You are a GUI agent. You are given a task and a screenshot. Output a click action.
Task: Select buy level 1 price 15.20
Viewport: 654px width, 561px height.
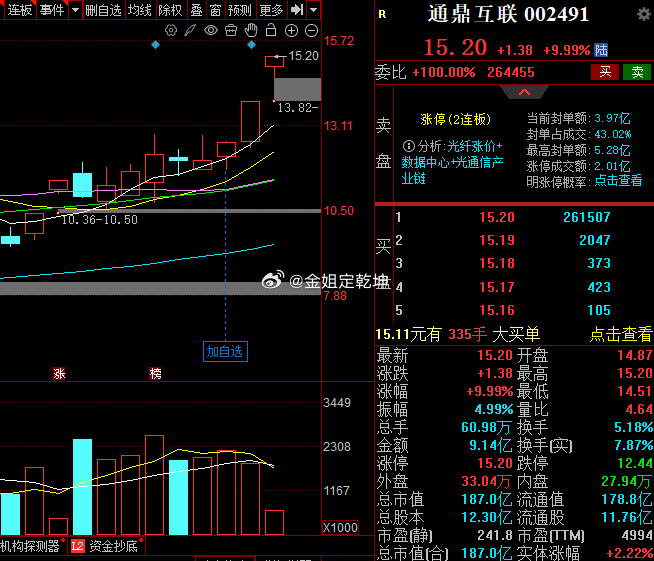point(497,217)
